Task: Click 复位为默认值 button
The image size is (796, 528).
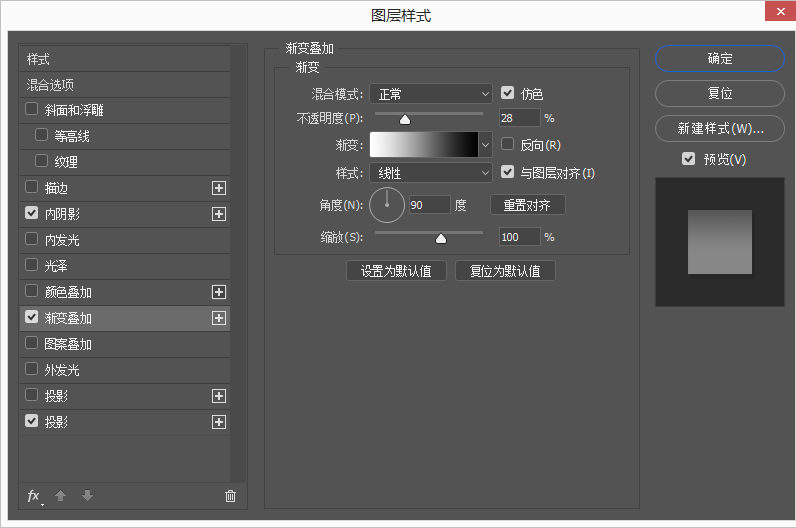Action: click(505, 271)
